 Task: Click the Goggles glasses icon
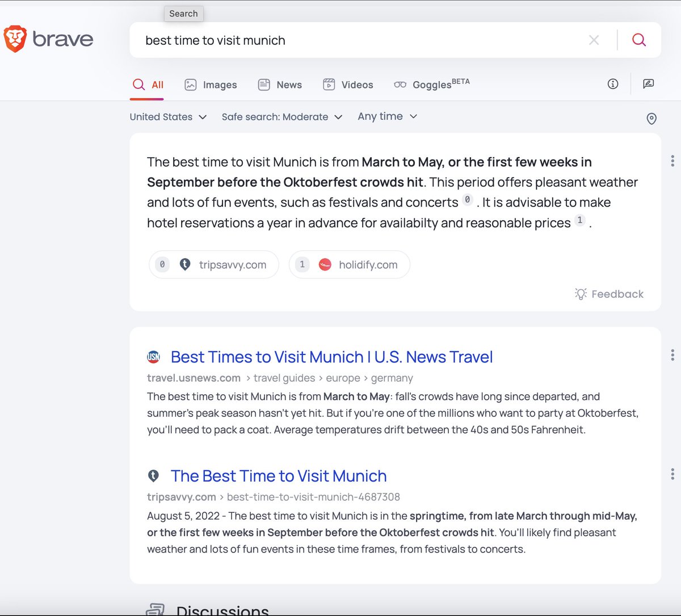pos(400,85)
